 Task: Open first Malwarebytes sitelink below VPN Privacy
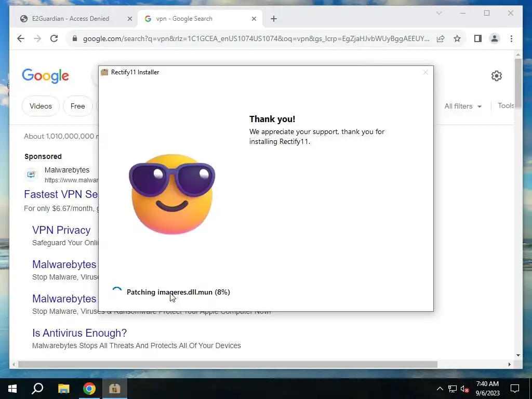tap(64, 264)
